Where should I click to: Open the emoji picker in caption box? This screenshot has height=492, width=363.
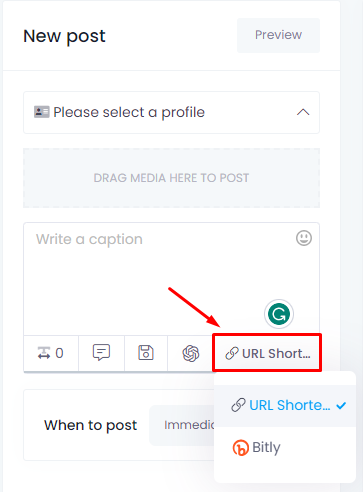pyautogui.click(x=304, y=238)
